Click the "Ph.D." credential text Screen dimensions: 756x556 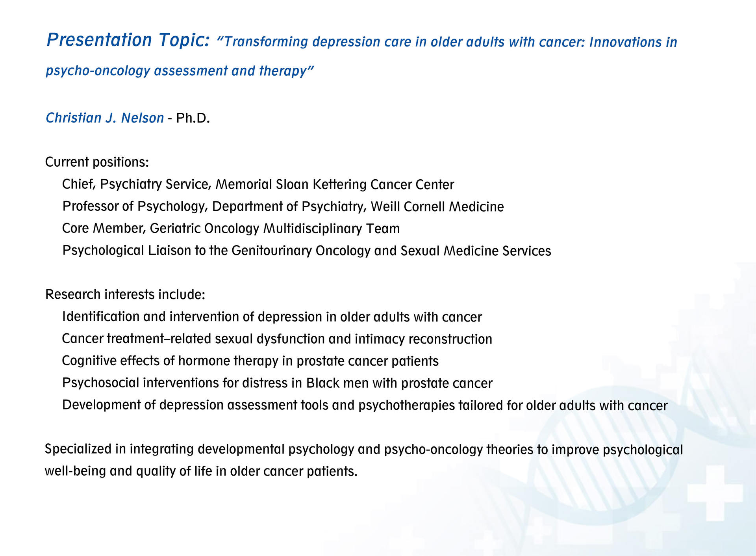(x=193, y=118)
